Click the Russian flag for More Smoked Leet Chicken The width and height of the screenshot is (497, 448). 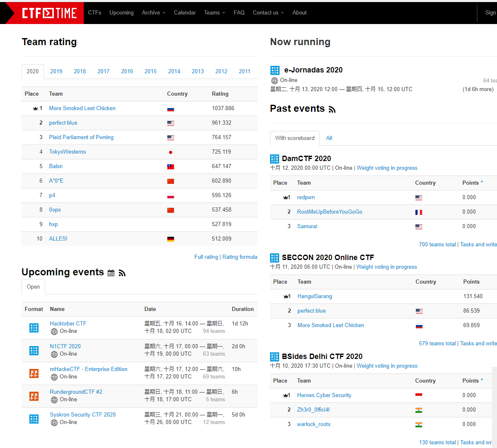171,109
